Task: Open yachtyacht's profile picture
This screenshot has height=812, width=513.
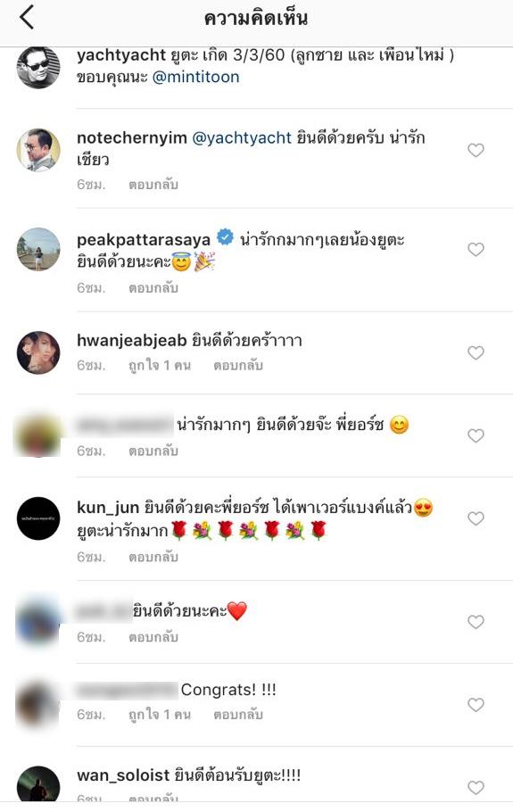Action: [x=38, y=67]
